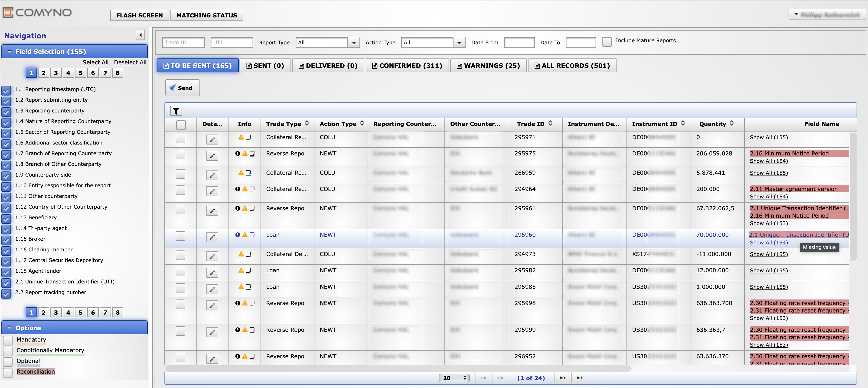
Task: Collapse the Field Selection (155) section
Action: coord(75,52)
